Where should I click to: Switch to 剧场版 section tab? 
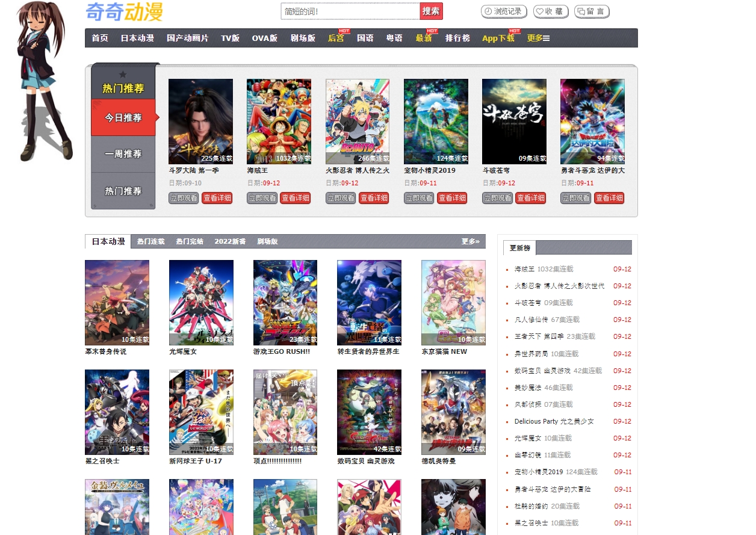267,241
